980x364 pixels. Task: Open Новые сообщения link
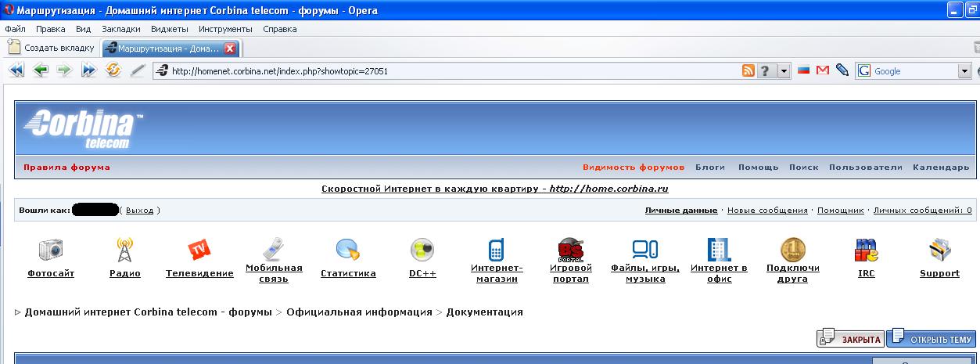[x=767, y=211]
